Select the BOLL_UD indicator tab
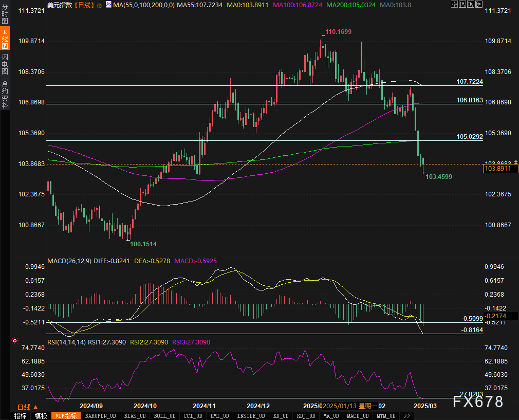Screen dimensions: 519x420 (x=164, y=416)
